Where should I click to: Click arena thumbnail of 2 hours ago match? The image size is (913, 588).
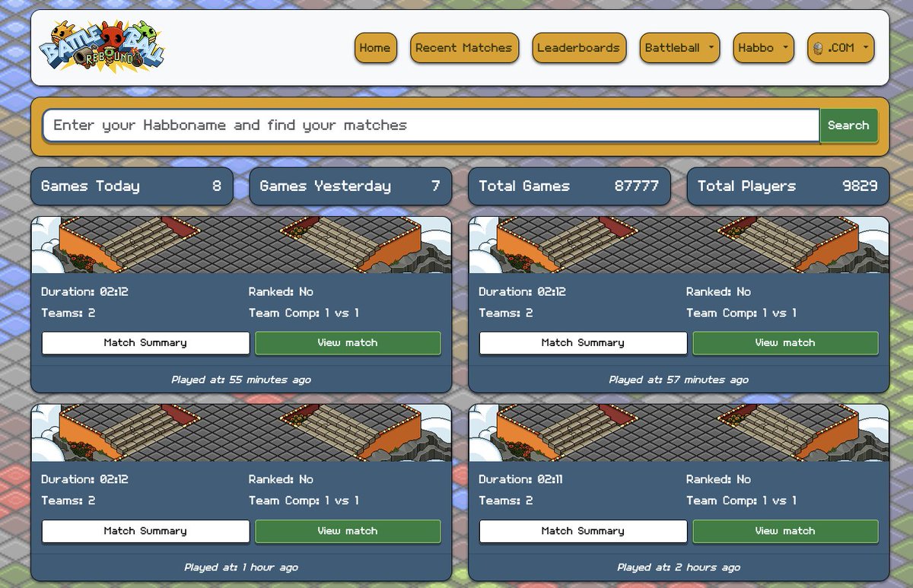pos(679,433)
